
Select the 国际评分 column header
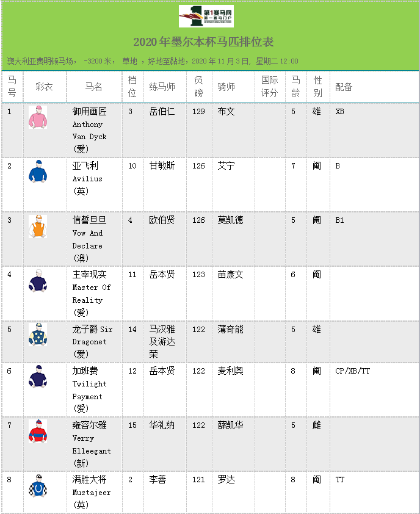270,87
